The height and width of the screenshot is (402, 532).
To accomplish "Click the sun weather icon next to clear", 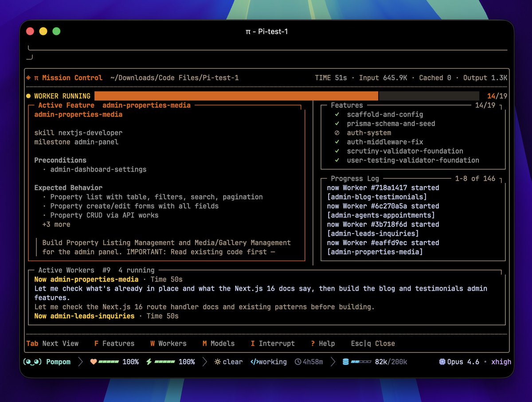I will [217, 362].
